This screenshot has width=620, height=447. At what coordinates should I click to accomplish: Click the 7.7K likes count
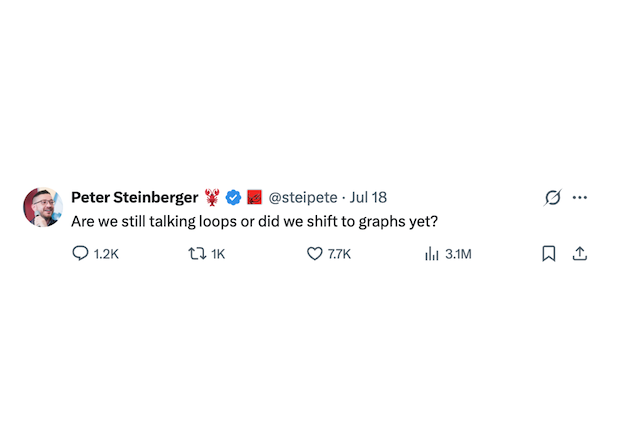click(x=339, y=254)
